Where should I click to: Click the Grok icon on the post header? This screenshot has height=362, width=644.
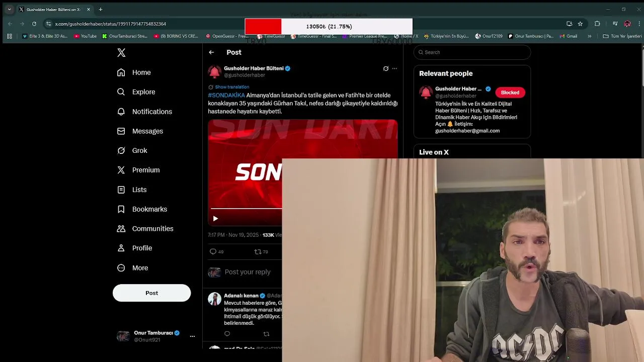coord(386,68)
